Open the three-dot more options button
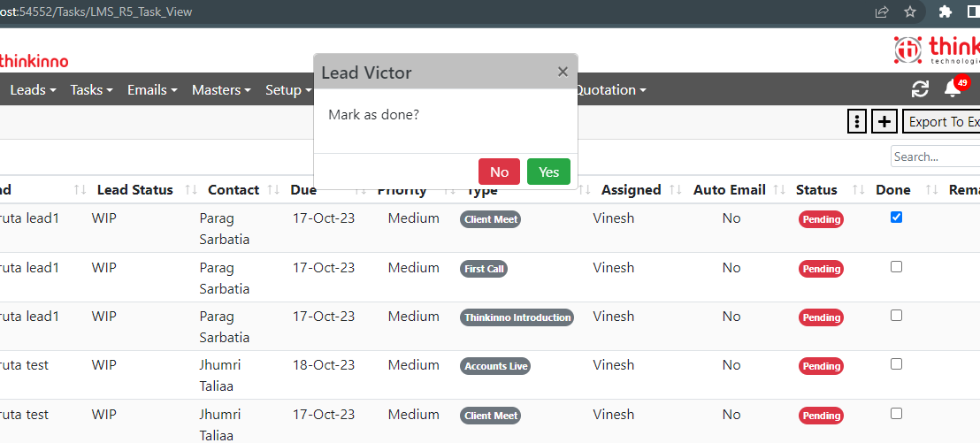Screen dimensions: 980x443 pos(857,122)
